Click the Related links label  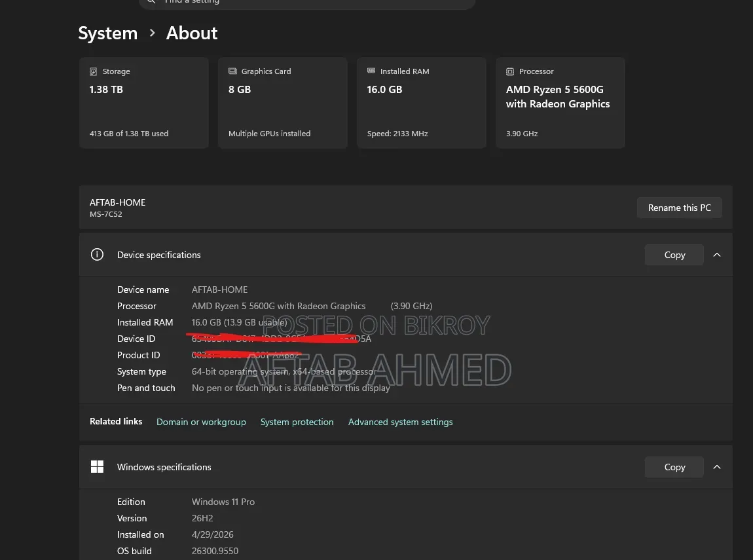click(116, 421)
